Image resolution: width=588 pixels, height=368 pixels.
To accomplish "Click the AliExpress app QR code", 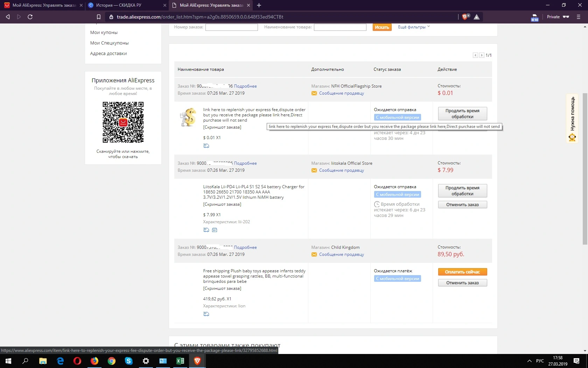I will coord(123,122).
